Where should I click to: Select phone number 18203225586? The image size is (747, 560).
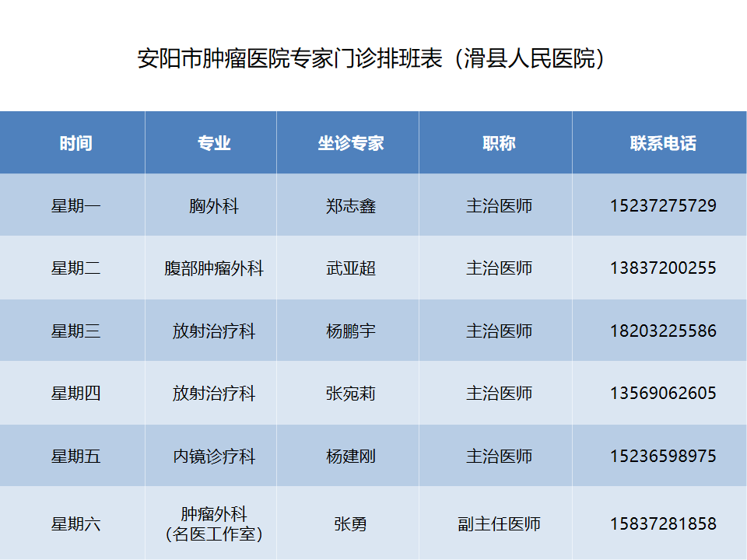coord(663,331)
